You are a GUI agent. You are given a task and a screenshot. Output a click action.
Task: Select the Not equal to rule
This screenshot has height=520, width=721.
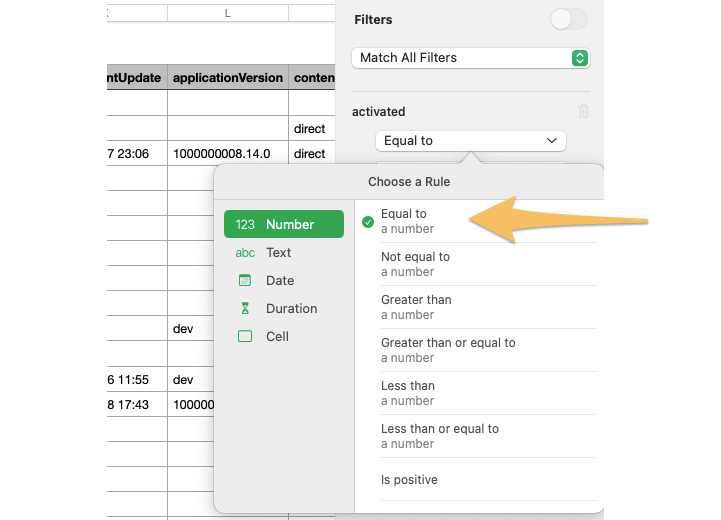tap(415, 264)
